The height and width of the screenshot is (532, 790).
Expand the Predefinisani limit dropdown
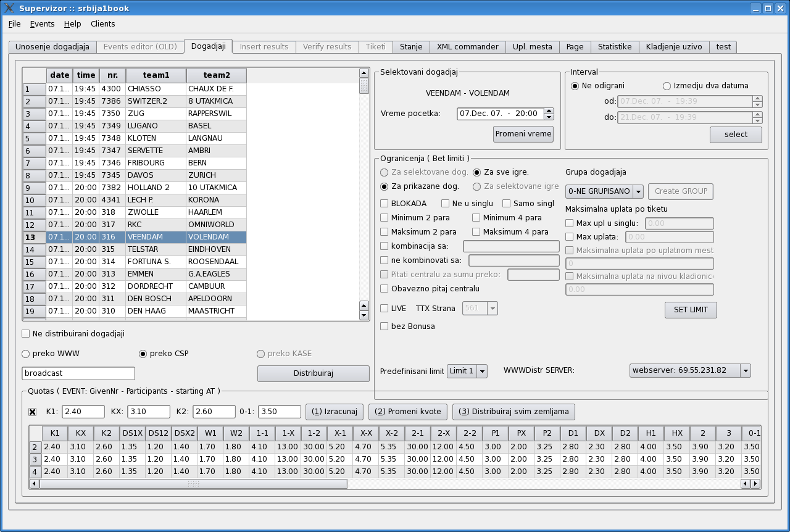click(482, 371)
